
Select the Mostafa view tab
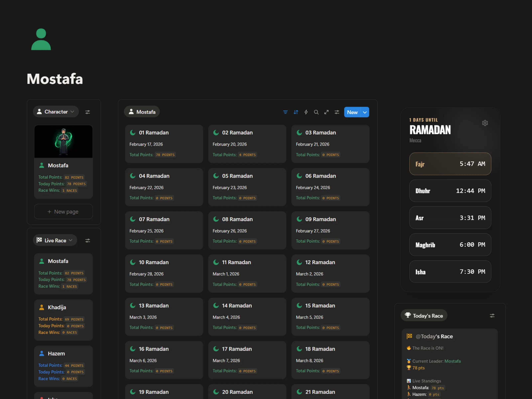(x=142, y=112)
